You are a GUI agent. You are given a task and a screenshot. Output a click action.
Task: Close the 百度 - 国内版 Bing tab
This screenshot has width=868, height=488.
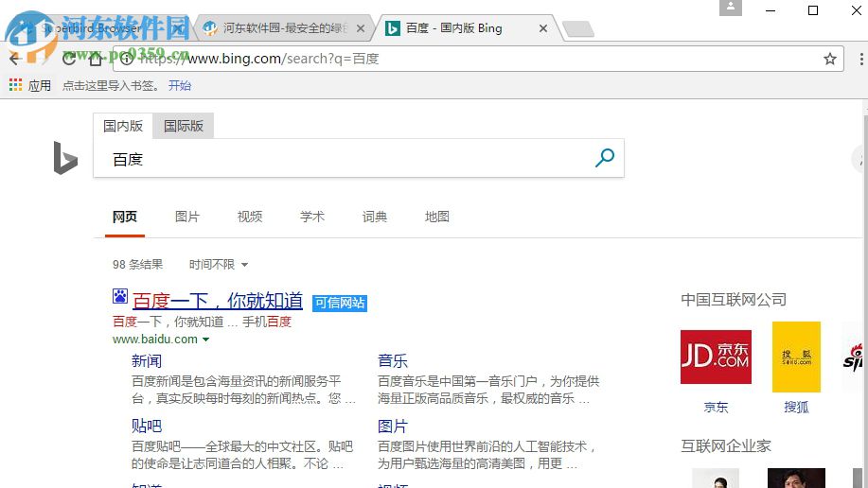point(543,28)
